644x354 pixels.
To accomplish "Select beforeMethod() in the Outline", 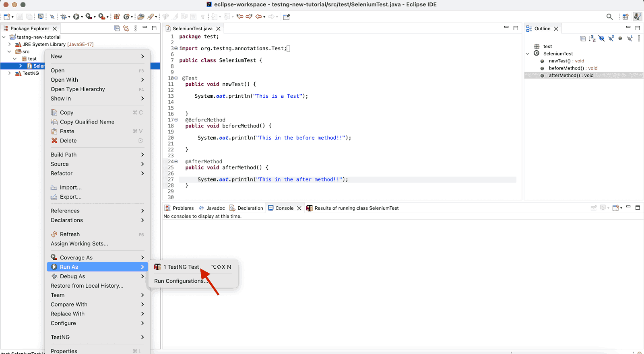I will (x=573, y=68).
